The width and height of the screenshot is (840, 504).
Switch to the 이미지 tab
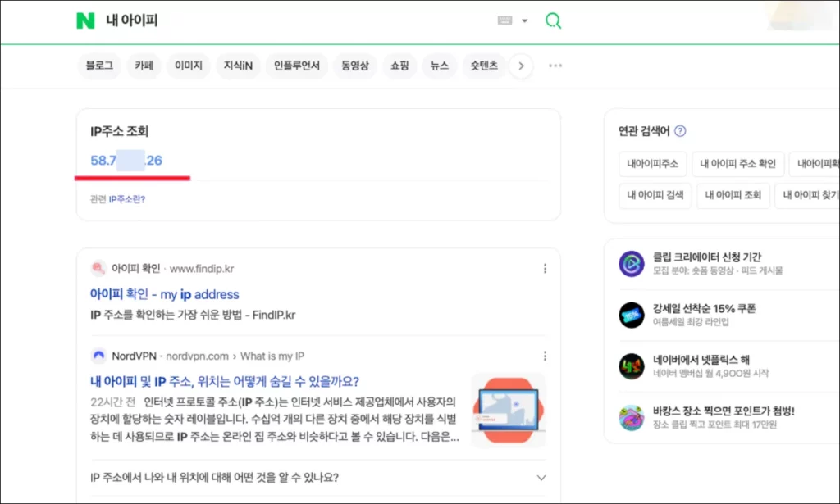[188, 66]
